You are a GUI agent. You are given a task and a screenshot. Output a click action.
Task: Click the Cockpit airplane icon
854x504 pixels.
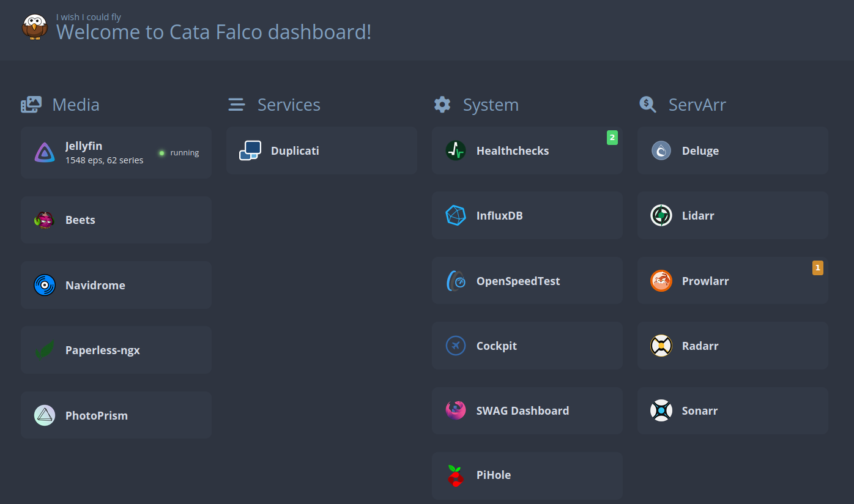[x=456, y=346]
